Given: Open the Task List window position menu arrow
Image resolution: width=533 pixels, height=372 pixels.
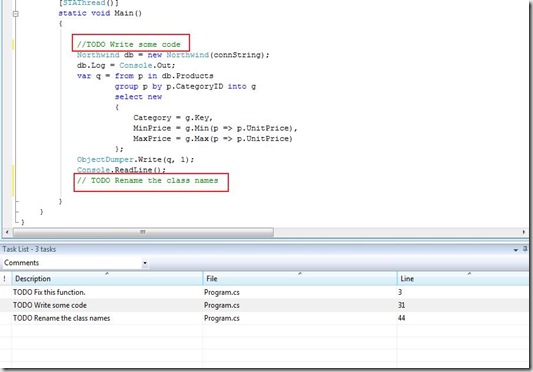Looking at the screenshot, I should [x=515, y=250].
